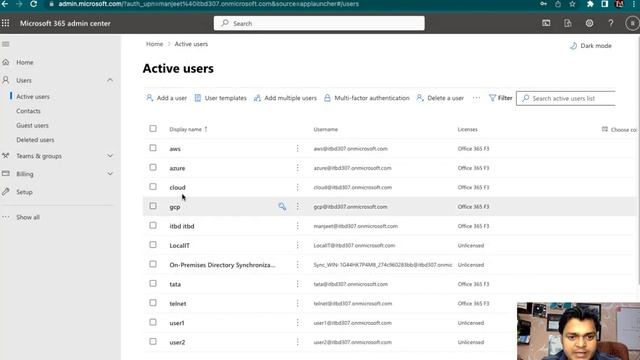The image size is (640, 360).
Task: Expand the Billing section
Action: 110,174
